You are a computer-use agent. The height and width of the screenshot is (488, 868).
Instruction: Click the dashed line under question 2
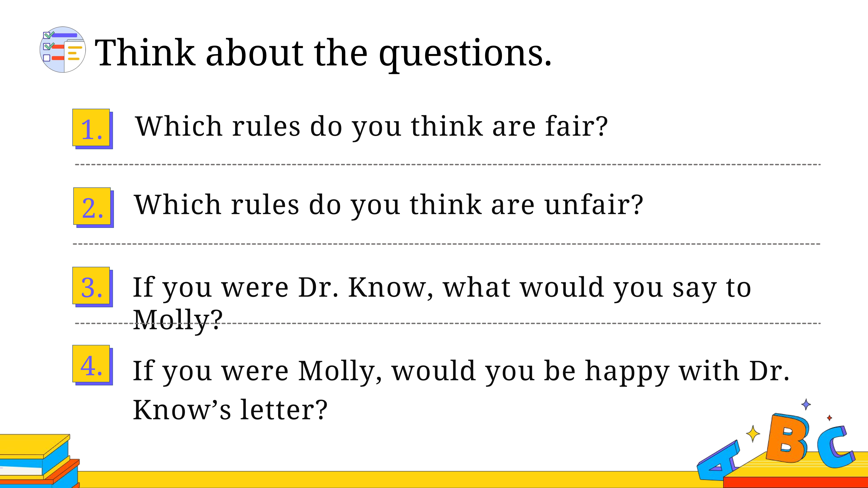446,244
